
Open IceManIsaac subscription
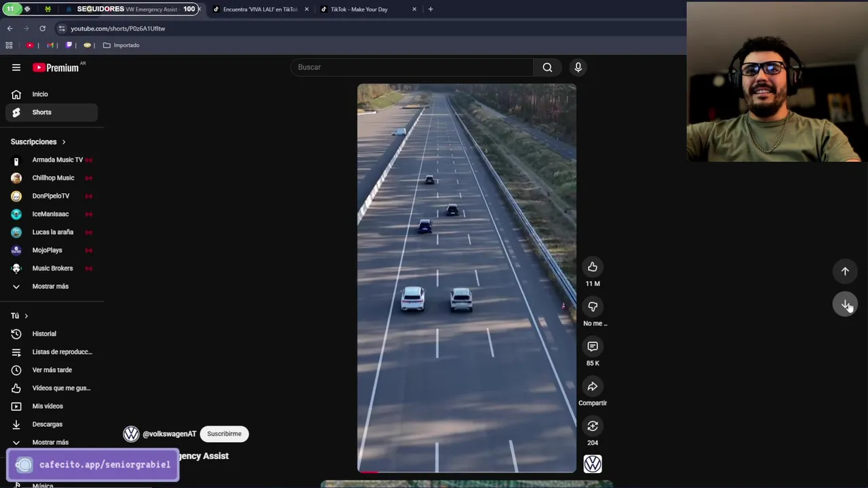point(52,214)
